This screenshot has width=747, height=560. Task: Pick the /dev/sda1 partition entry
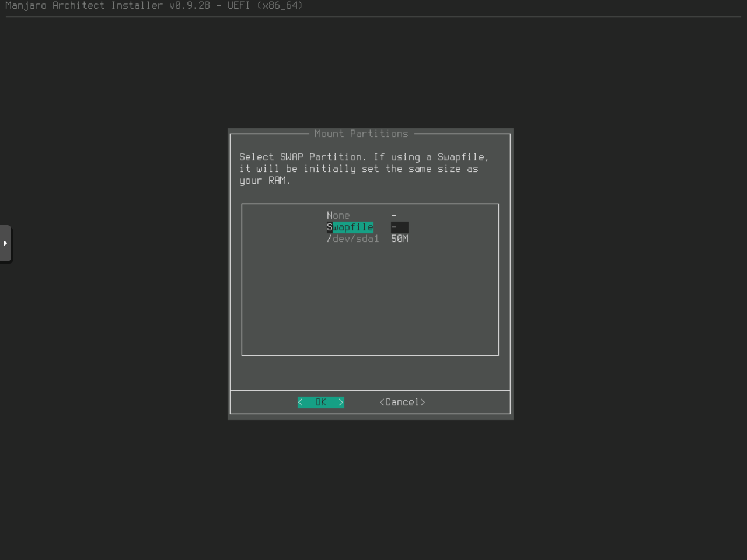[x=353, y=239]
